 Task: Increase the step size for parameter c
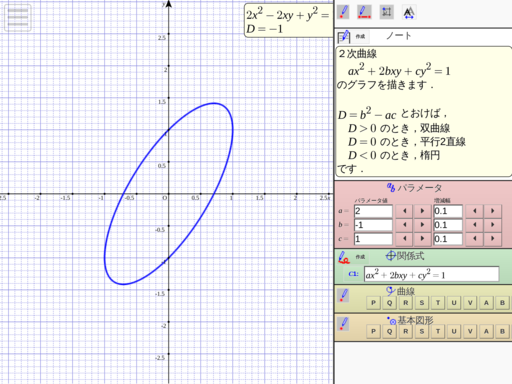coord(493,239)
